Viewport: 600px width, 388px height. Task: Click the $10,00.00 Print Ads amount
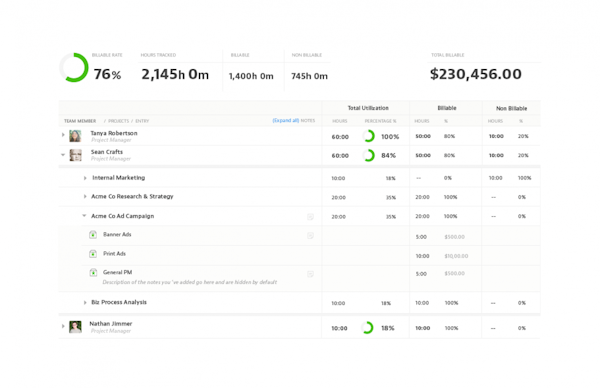pos(456,256)
